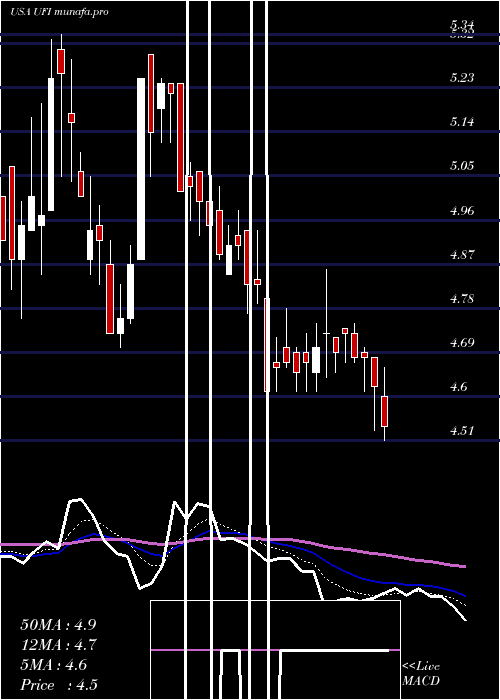Screen dimensions: 500x700
Task: Click the tall white candlestick reaching 5.23
Action: (x=141, y=169)
